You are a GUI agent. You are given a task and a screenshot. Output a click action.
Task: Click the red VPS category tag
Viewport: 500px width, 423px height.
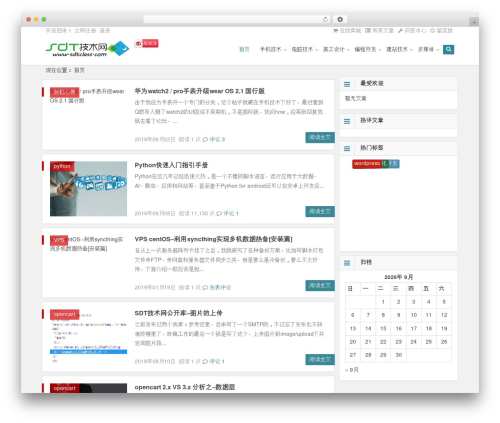tap(59, 240)
